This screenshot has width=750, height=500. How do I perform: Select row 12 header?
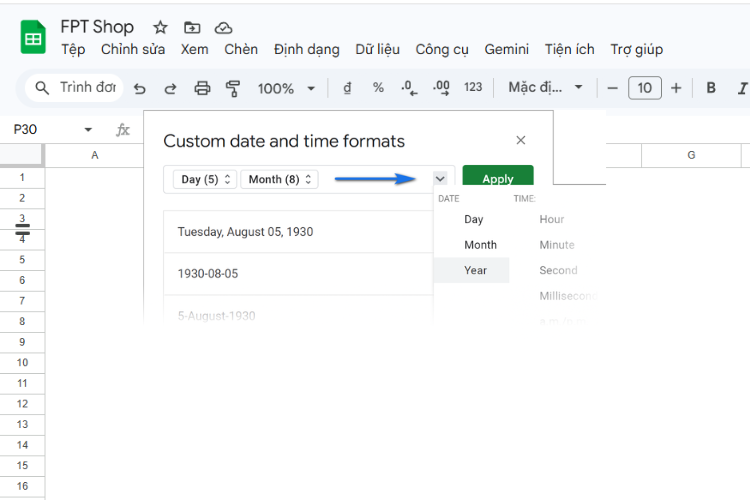(x=22, y=404)
